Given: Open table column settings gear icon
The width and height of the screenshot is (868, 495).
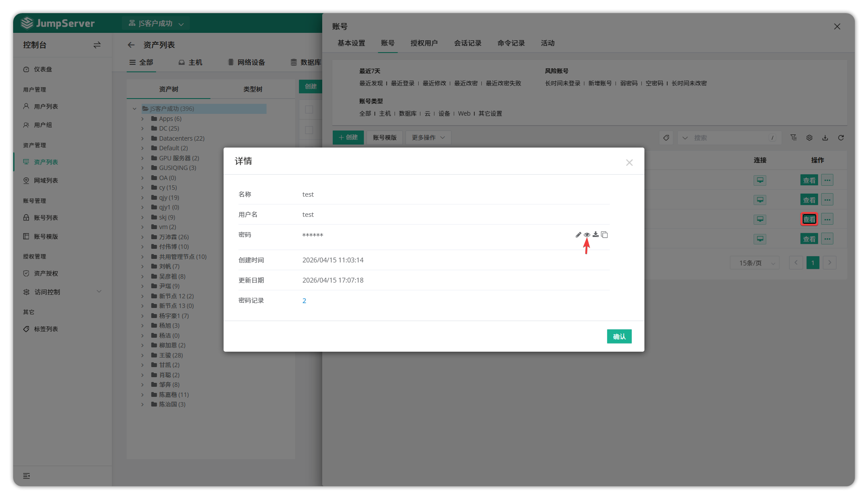Looking at the screenshot, I should coord(809,138).
